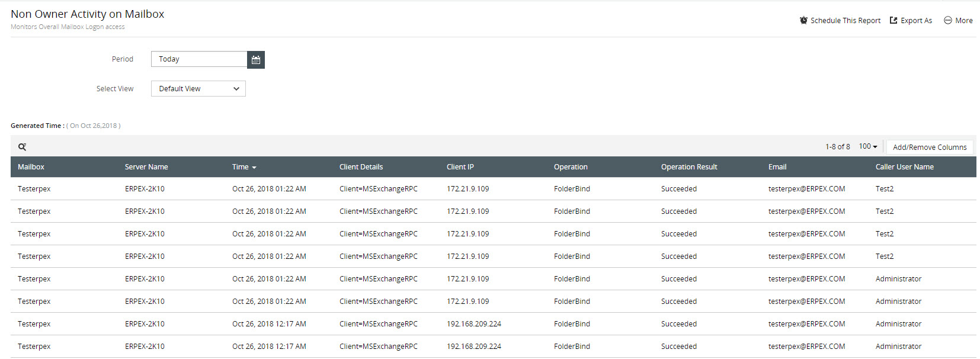Click the Schedule This Report link
980x359 pixels.
[846, 20]
